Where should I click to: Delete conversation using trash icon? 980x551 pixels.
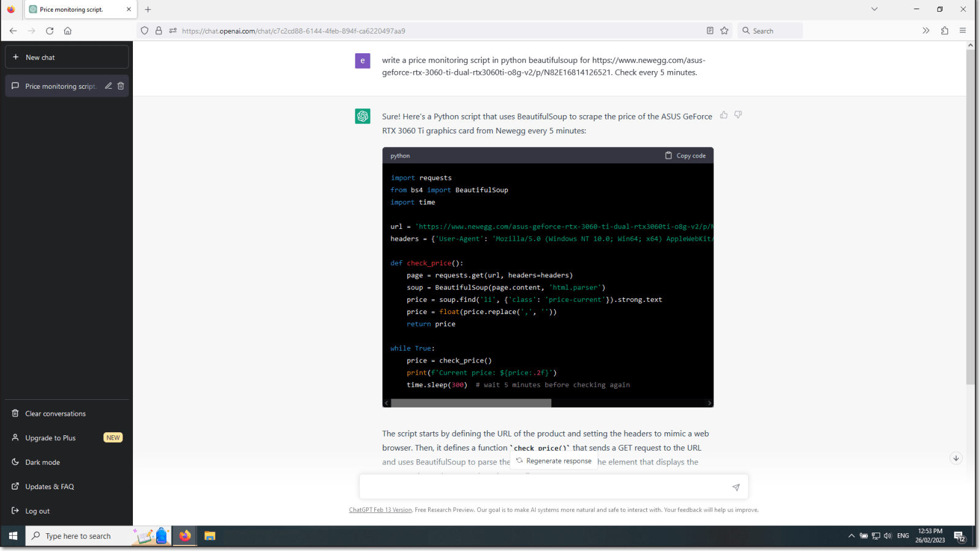click(121, 86)
